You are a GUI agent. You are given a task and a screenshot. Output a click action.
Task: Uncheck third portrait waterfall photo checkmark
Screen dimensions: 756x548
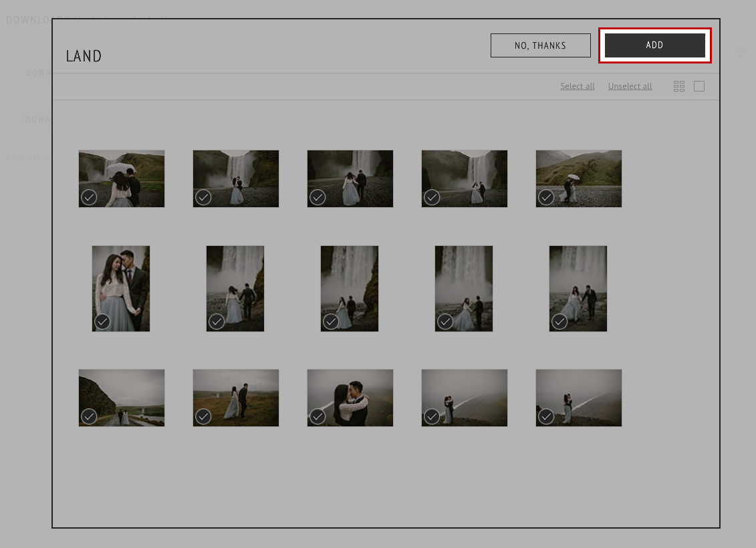331,321
